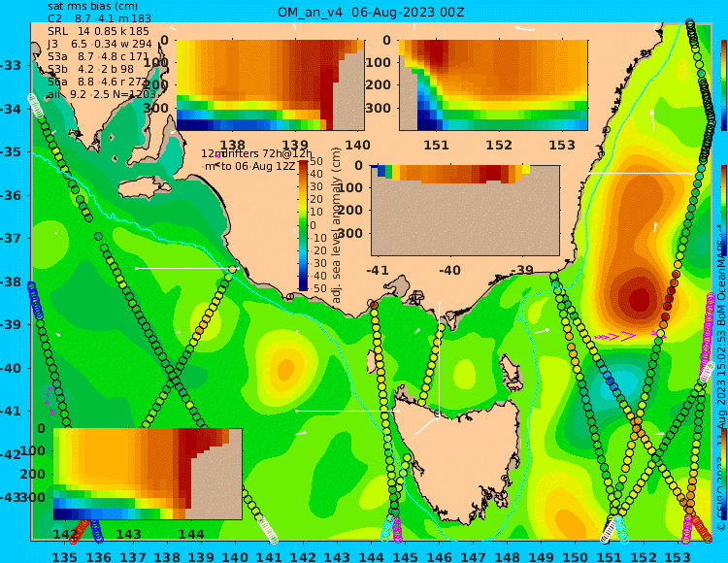Viewport: 728px width, 563px height.
Task: Select the 'adj. sea level anomaly (cm)' label
Action: click(336, 225)
